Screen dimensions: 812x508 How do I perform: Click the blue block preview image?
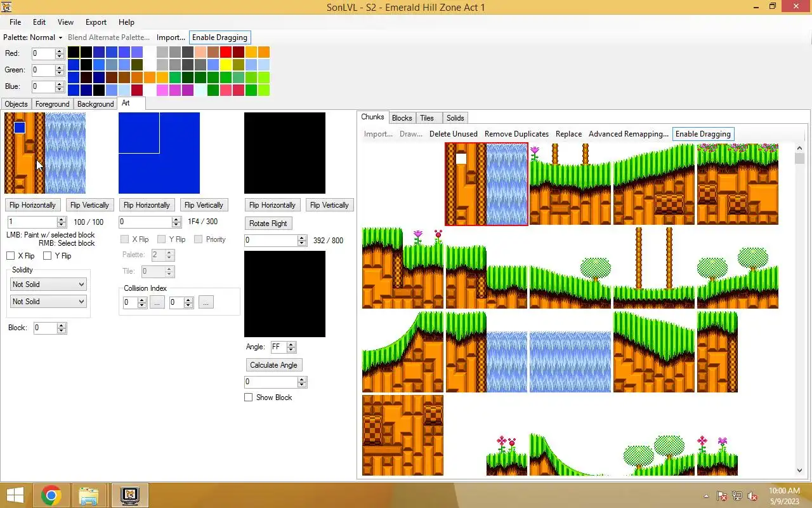point(159,153)
